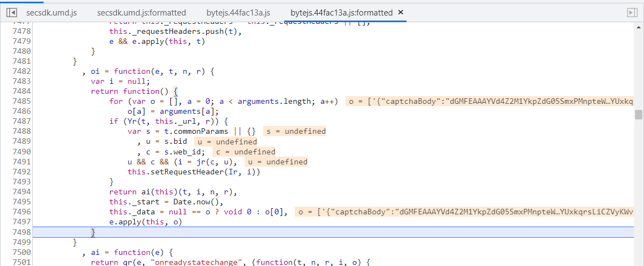Screen dimensions: 644x266
Task: Click inline value 's = undefined'
Action: (x=295, y=132)
